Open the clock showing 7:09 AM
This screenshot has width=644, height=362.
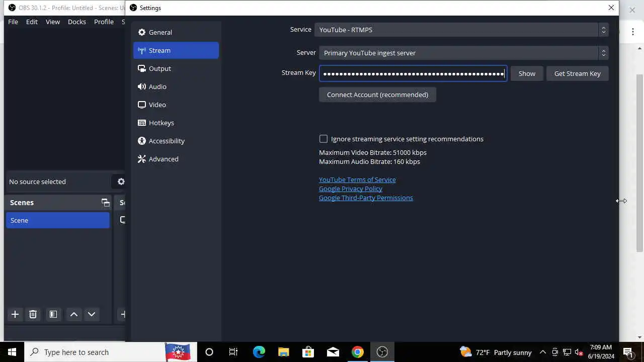pyautogui.click(x=601, y=352)
